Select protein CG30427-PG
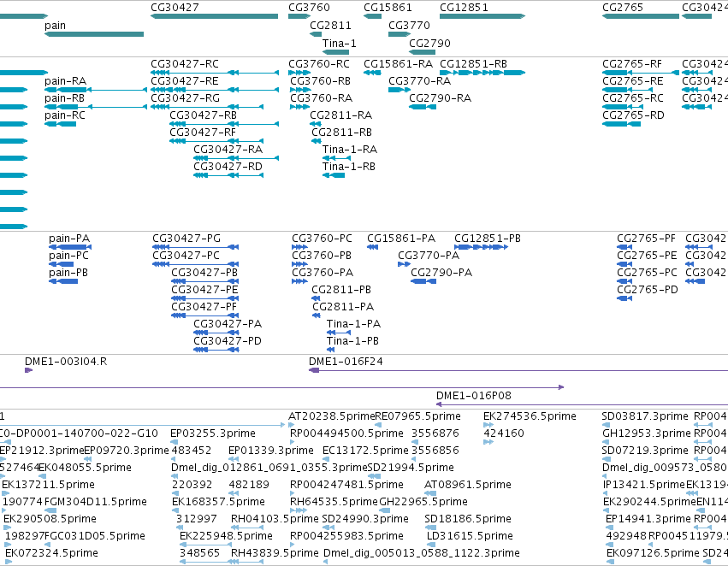Viewport: 728px width, 566px height. pyautogui.click(x=195, y=247)
